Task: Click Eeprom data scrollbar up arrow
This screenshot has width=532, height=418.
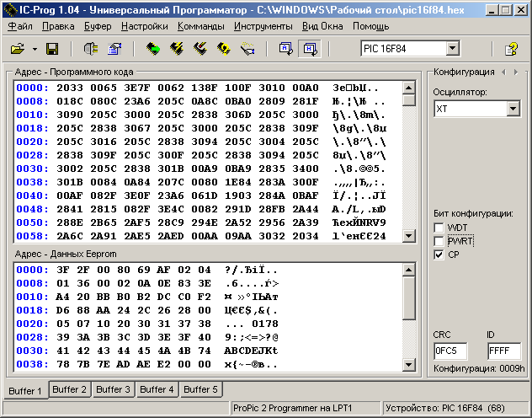Action: pyautogui.click(x=409, y=270)
